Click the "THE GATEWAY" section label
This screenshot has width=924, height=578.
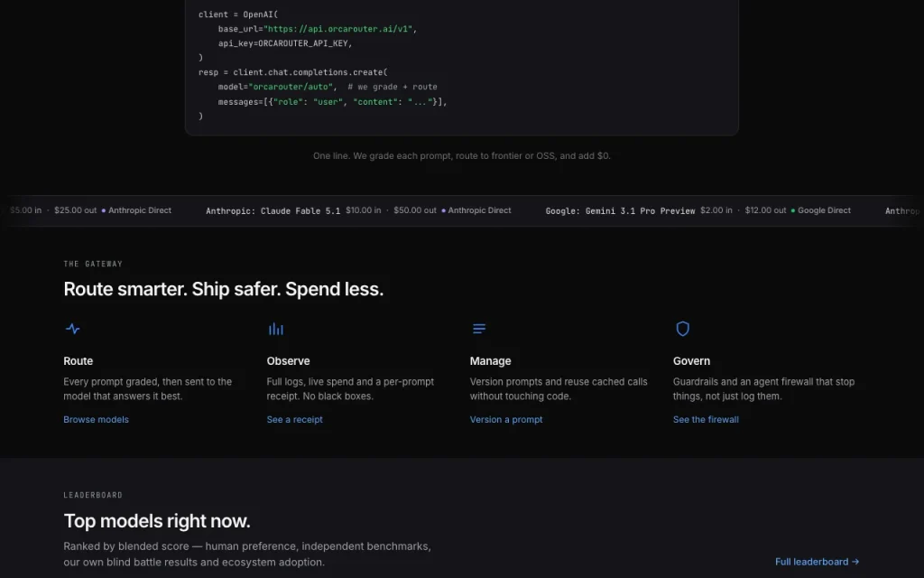click(x=93, y=264)
